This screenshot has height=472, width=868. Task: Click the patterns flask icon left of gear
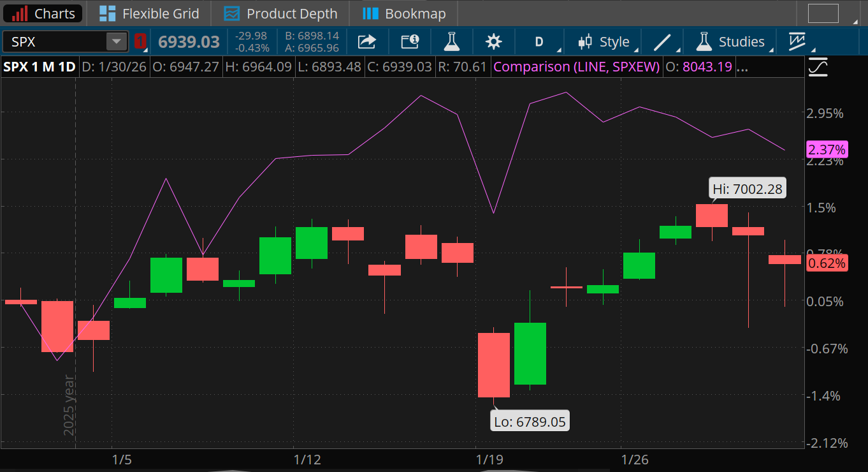(x=451, y=41)
